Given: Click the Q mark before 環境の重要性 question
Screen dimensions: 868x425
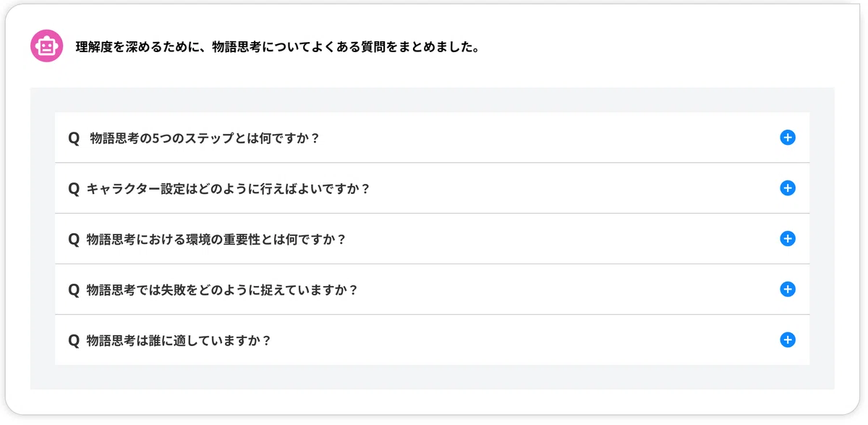Looking at the screenshot, I should [74, 239].
